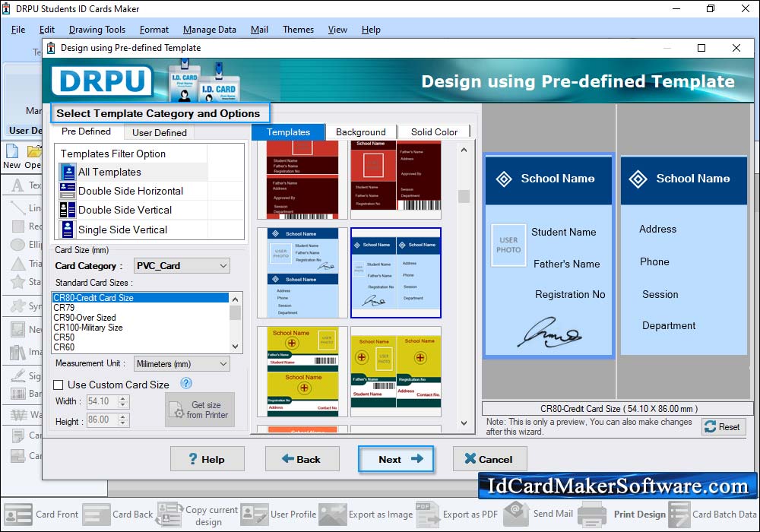760x532 pixels.
Task: Click the Next button
Action: 396,459
